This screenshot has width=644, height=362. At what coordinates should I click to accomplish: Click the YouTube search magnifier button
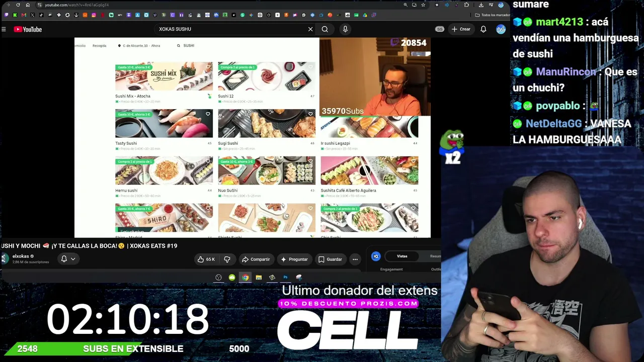tap(325, 29)
